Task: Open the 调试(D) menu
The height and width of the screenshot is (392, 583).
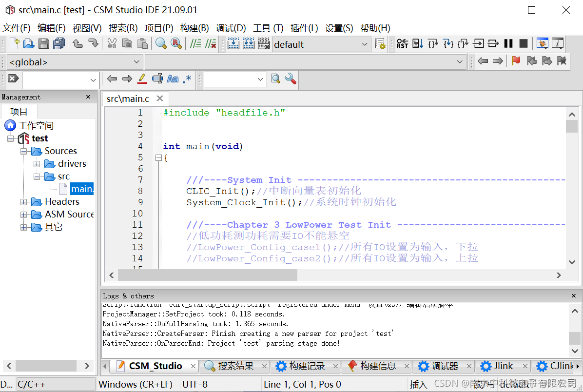Action: (x=231, y=28)
